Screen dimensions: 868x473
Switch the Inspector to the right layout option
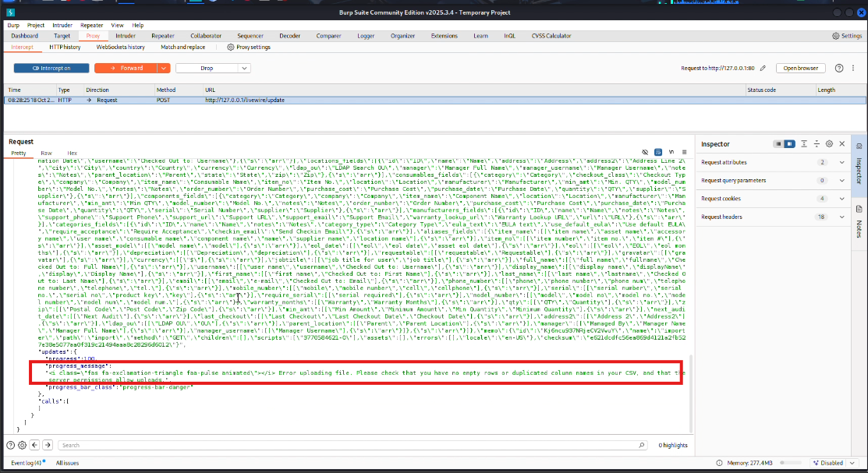(789, 144)
